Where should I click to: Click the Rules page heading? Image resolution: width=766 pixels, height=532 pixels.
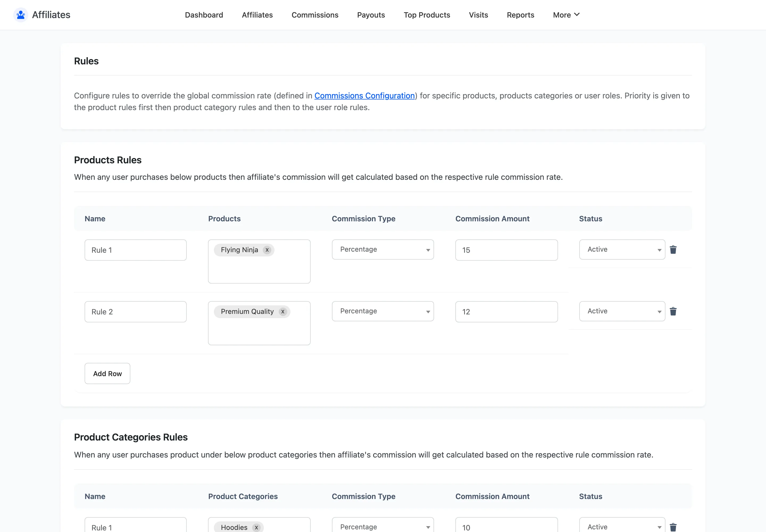86,61
